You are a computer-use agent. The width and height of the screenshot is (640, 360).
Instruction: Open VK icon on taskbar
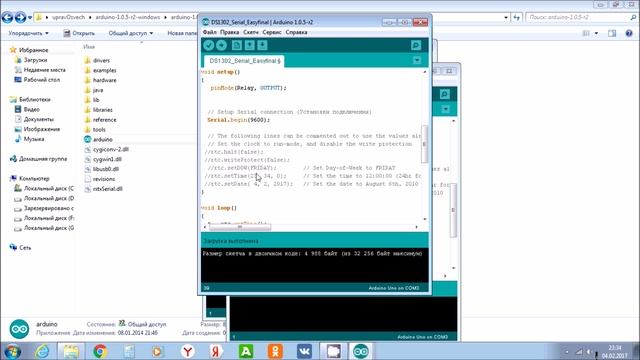click(304, 351)
